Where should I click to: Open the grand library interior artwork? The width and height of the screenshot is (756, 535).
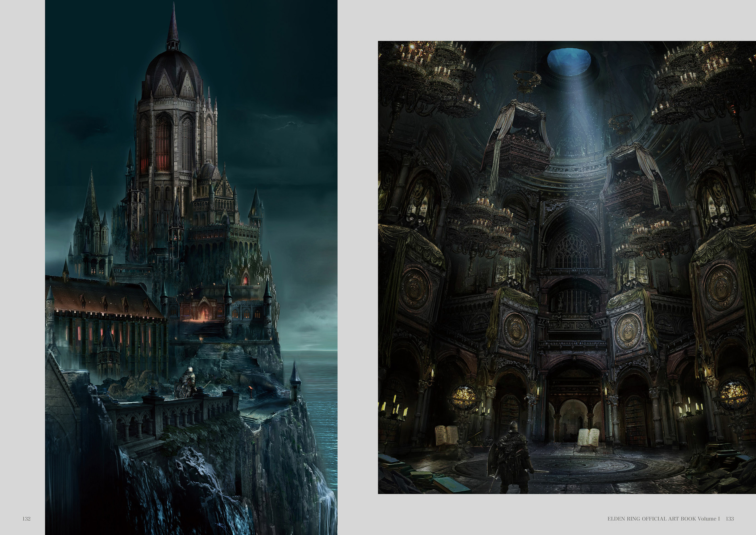567,267
